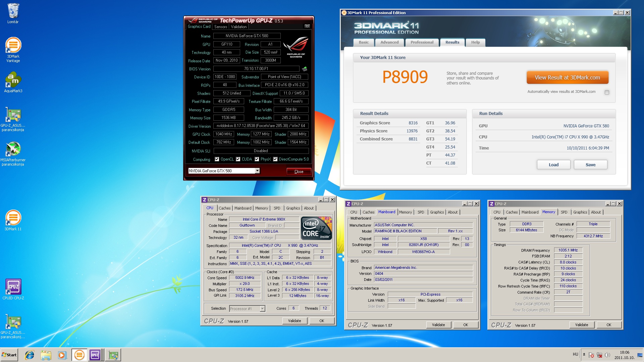Screen dimensions: 644x362
Task: Click View Result at 3DMark.com button
Action: pyautogui.click(x=567, y=77)
